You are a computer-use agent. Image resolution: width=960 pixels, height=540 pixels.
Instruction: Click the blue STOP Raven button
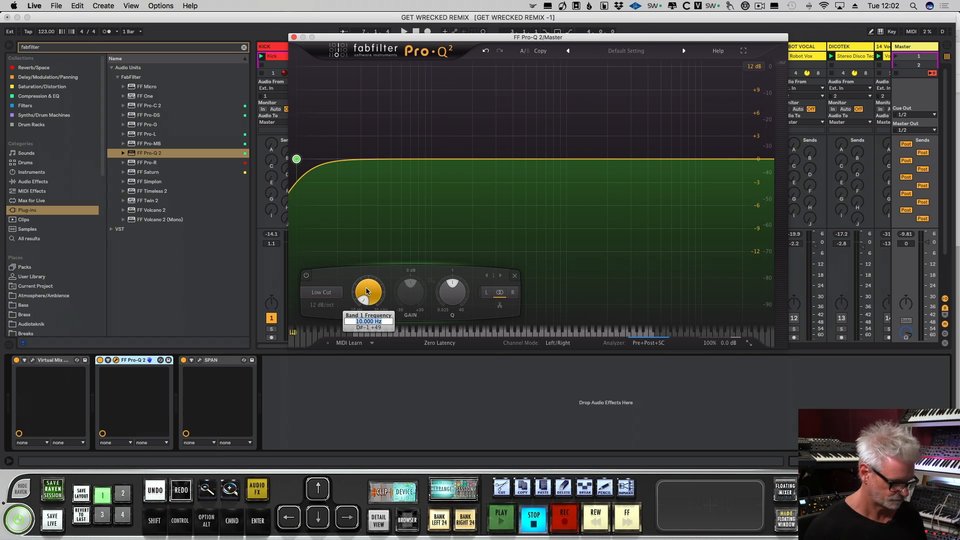pos(533,518)
